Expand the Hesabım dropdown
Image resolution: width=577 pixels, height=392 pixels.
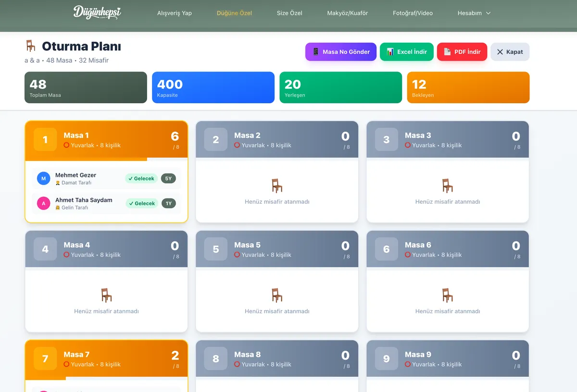pos(474,13)
